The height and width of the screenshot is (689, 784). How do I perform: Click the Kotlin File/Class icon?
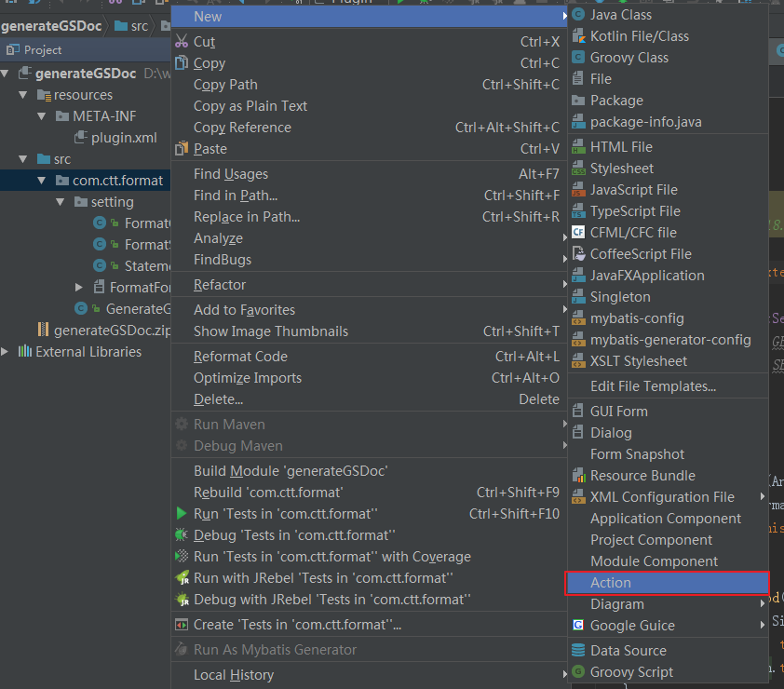point(578,36)
